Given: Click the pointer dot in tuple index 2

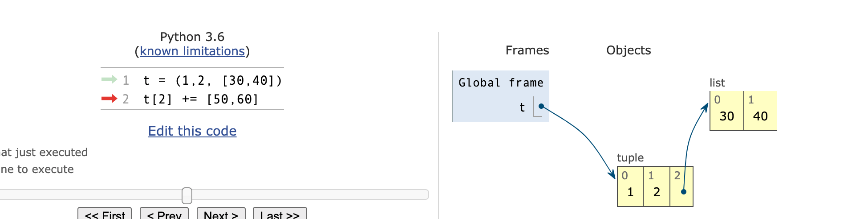Looking at the screenshot, I should click(x=684, y=192).
